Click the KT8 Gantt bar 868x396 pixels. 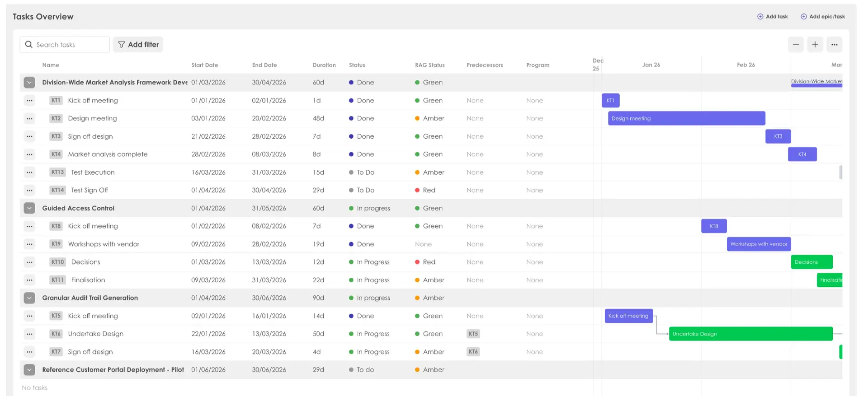tap(714, 226)
